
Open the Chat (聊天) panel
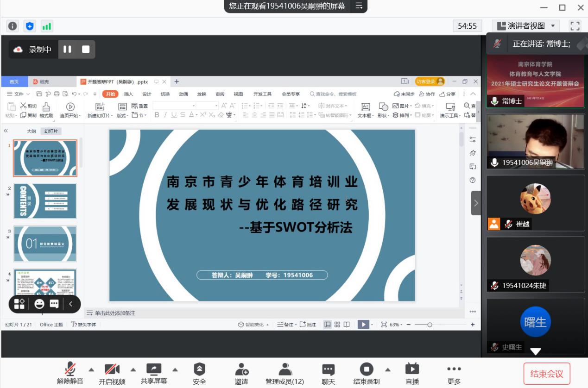pyautogui.click(x=328, y=374)
